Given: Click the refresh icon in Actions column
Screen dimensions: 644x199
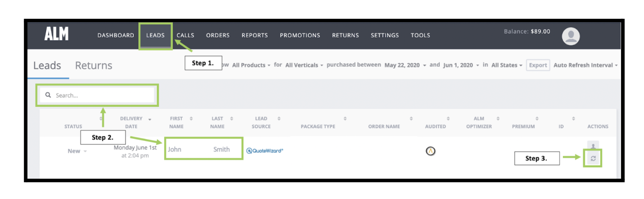Looking at the screenshot, I should tap(593, 158).
